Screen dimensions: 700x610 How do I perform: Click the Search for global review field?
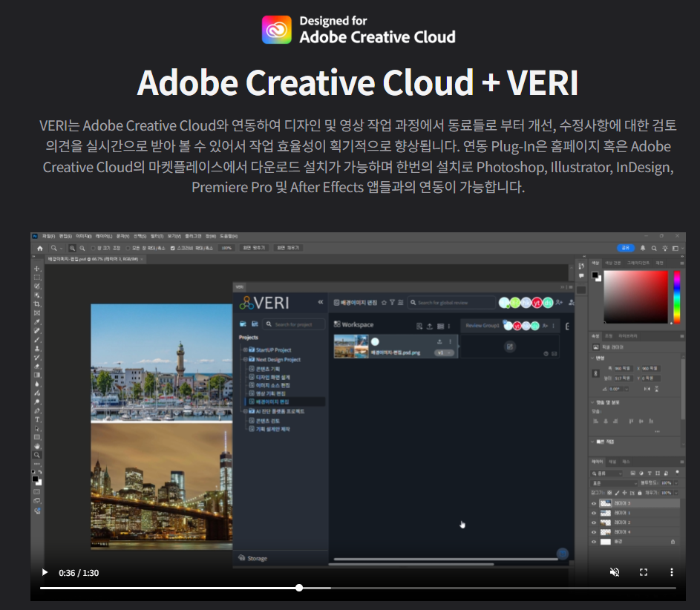point(452,303)
